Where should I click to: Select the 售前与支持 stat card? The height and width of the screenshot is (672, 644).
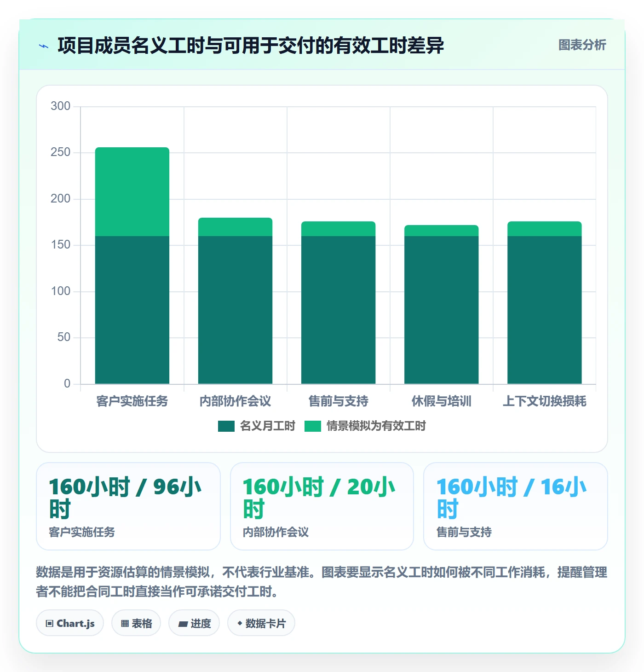pyautogui.click(x=516, y=506)
